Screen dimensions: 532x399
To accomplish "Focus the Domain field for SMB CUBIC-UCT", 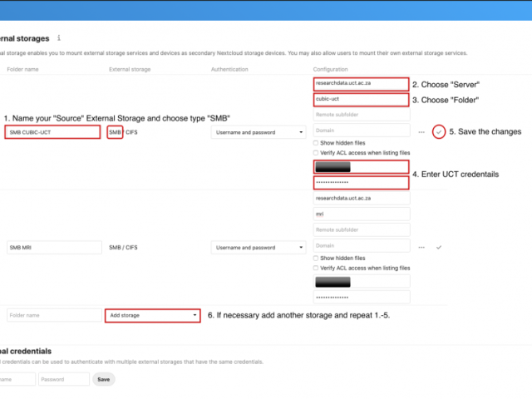I will (x=362, y=131).
